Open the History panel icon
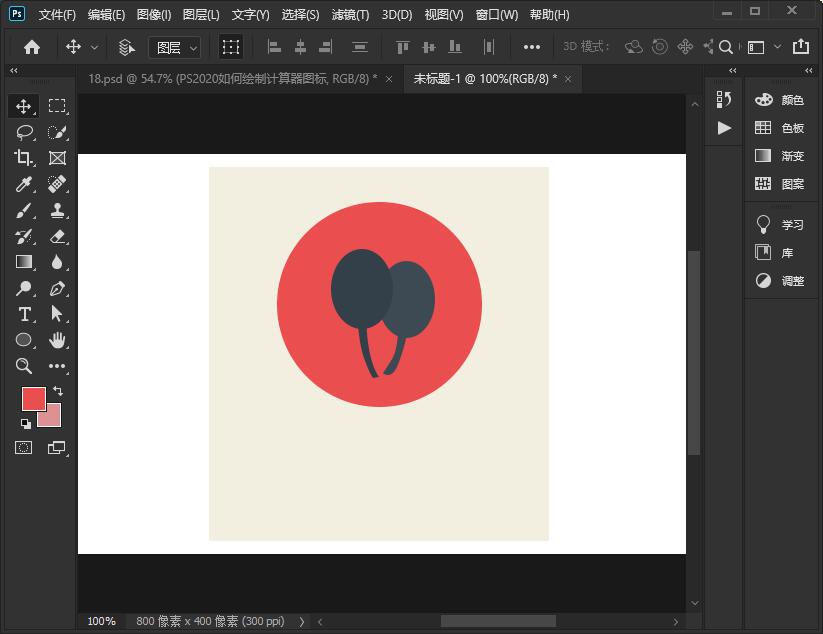823x634 pixels. pyautogui.click(x=724, y=99)
